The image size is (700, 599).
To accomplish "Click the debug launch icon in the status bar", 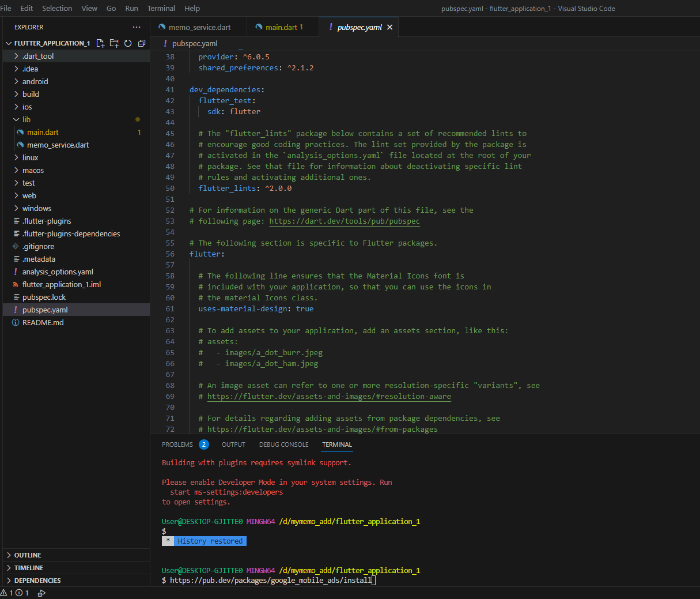I will [41, 593].
